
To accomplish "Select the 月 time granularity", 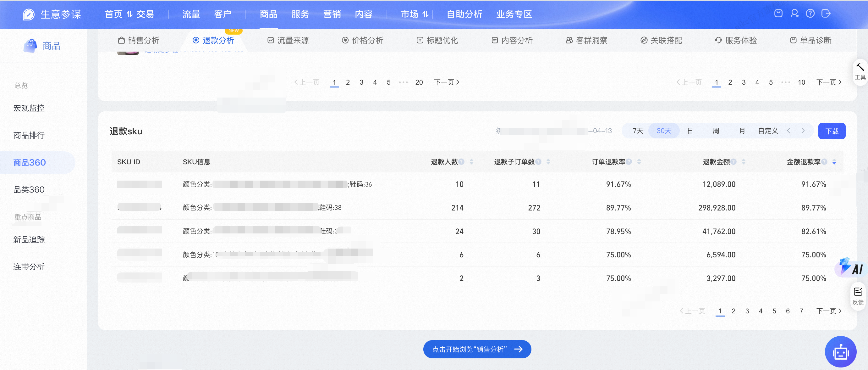I will tap(742, 131).
